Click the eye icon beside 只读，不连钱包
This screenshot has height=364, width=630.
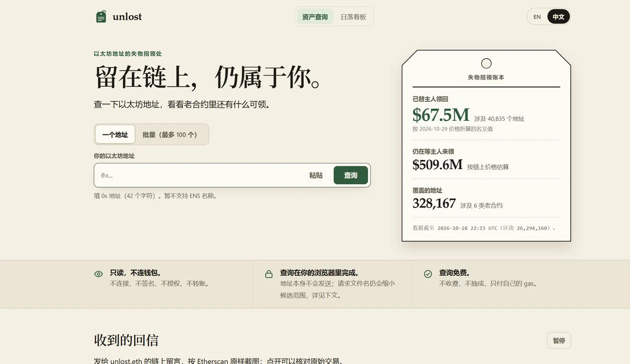98,274
